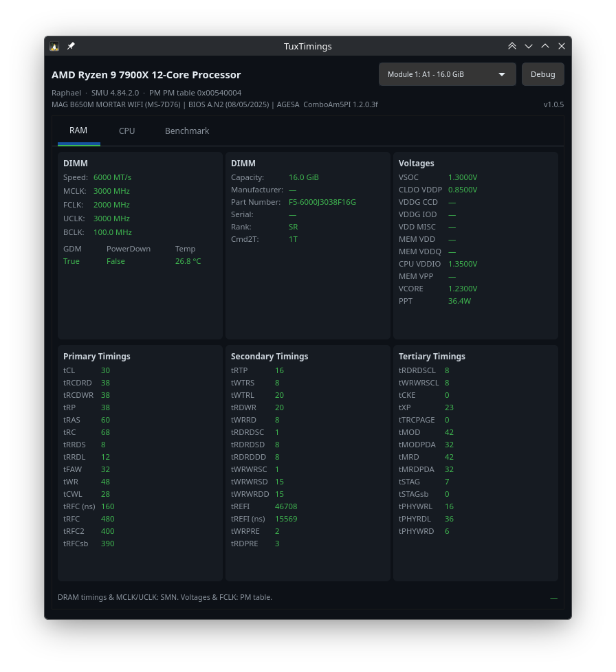Click the tRC value 68

(x=105, y=432)
